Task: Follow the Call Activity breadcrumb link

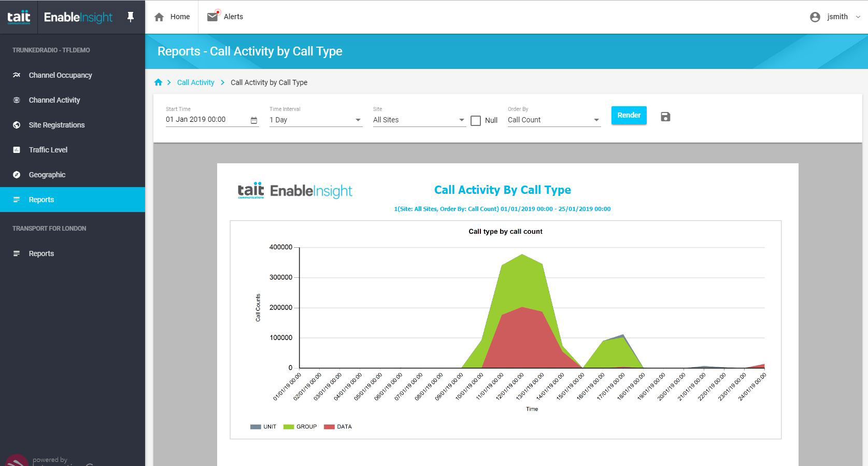Action: tap(195, 82)
